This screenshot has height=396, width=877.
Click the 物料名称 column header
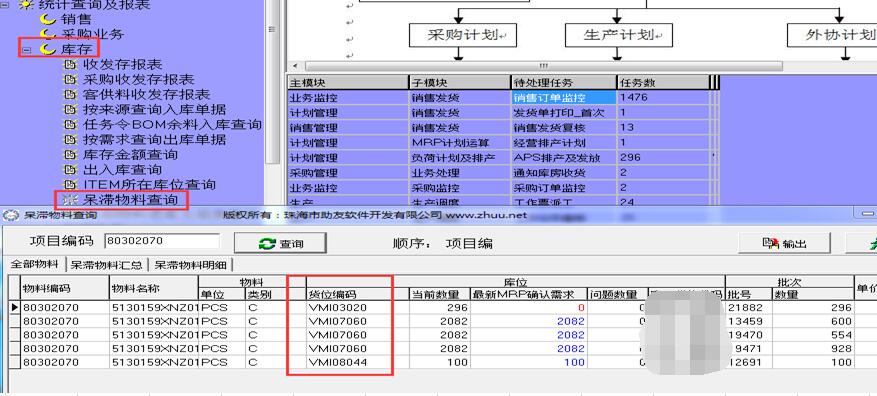click(x=154, y=288)
